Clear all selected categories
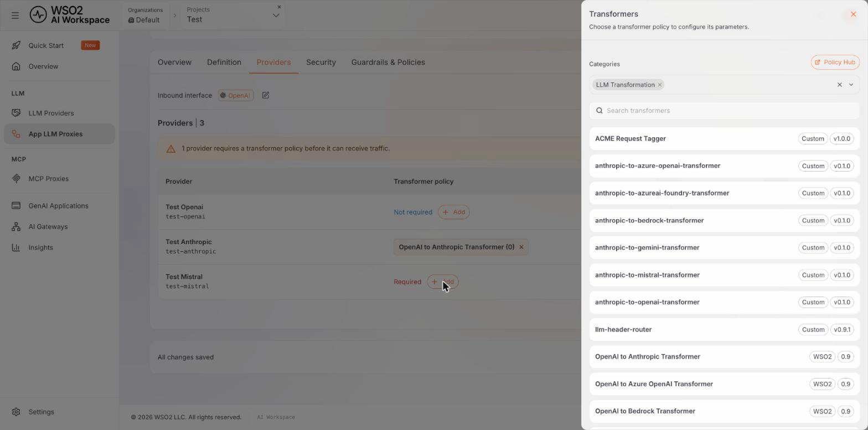Screen dimensions: 868x430 coord(839,85)
